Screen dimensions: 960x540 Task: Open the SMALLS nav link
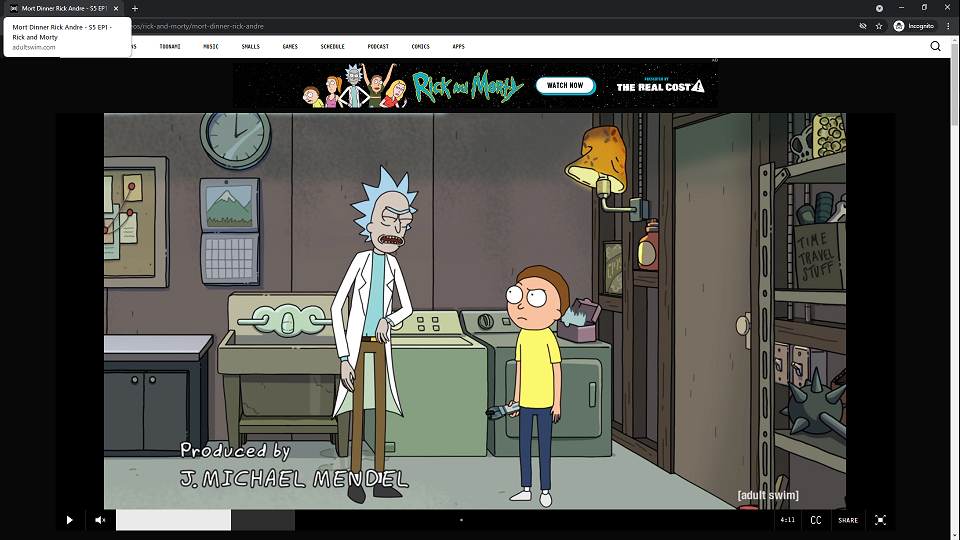(250, 46)
